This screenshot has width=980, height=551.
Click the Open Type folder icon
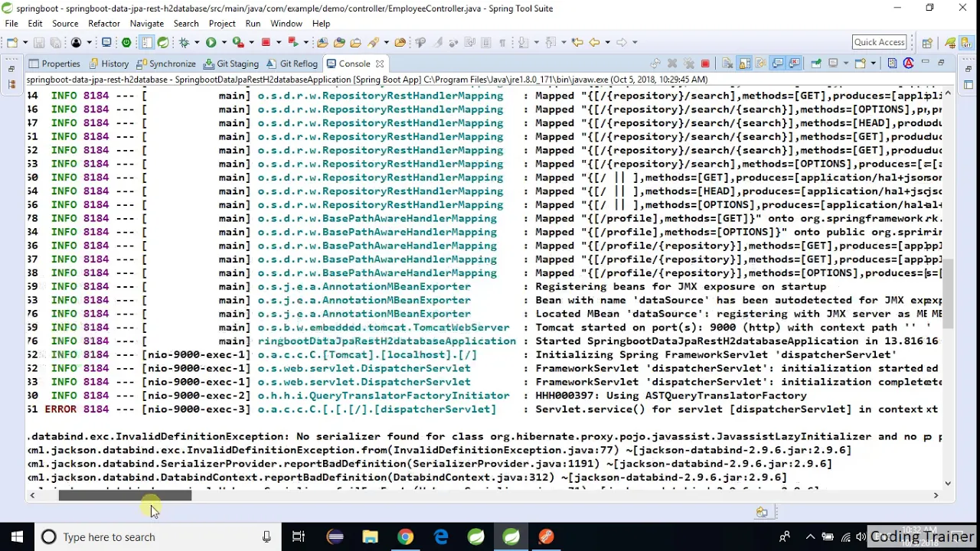pos(339,42)
